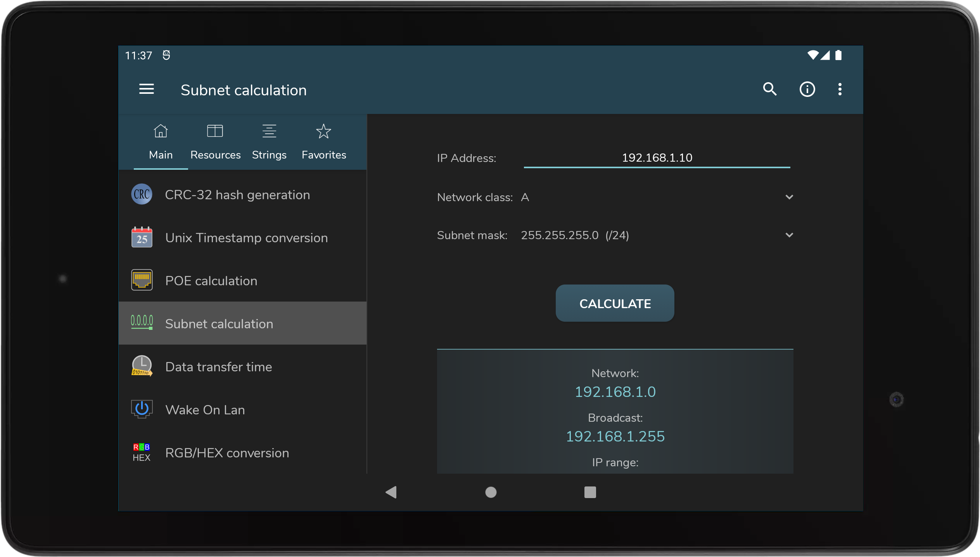This screenshot has height=557, width=980.
Task: Switch to the Strings tab
Action: point(269,142)
